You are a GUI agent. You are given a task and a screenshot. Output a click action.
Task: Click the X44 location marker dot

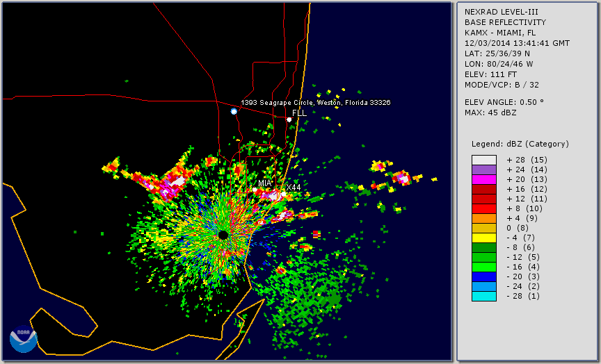pos(283,194)
